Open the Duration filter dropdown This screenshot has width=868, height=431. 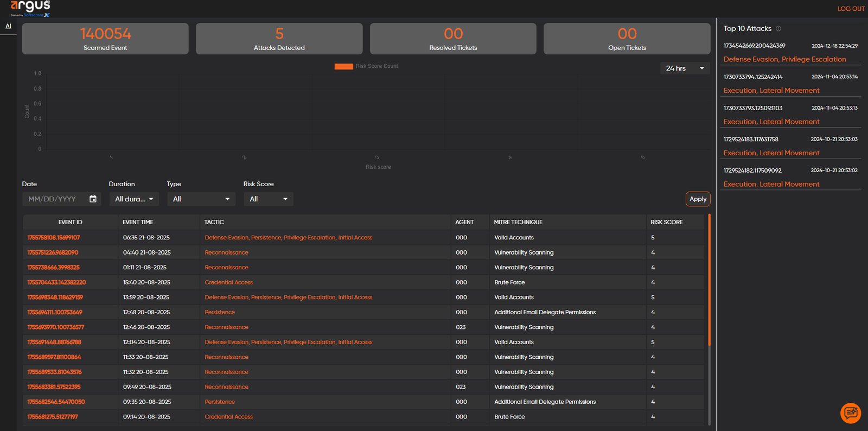click(134, 199)
